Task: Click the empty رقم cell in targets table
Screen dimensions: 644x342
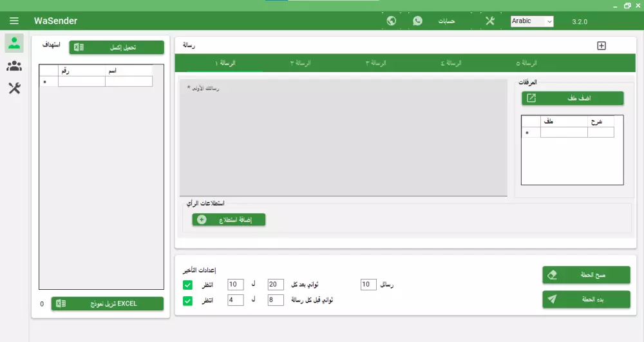Action: pyautogui.click(x=82, y=81)
